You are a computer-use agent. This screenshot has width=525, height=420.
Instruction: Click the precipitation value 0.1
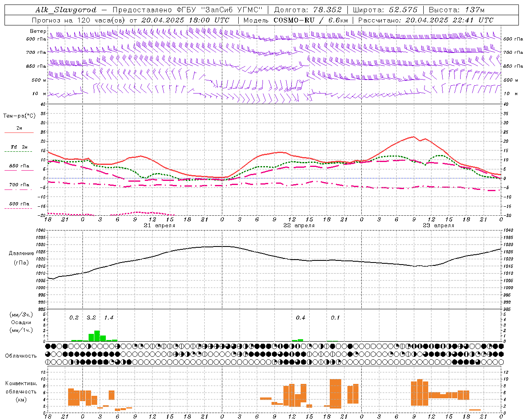tap(336, 318)
